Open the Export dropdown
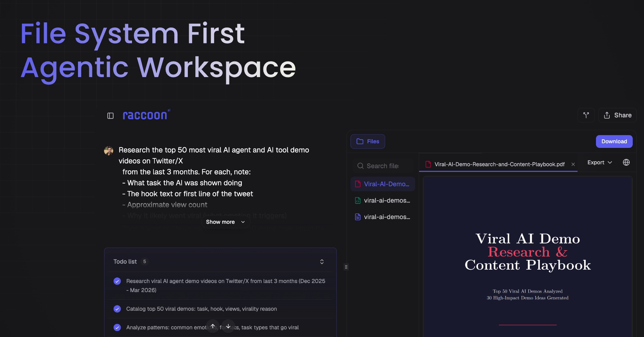 [599, 162]
